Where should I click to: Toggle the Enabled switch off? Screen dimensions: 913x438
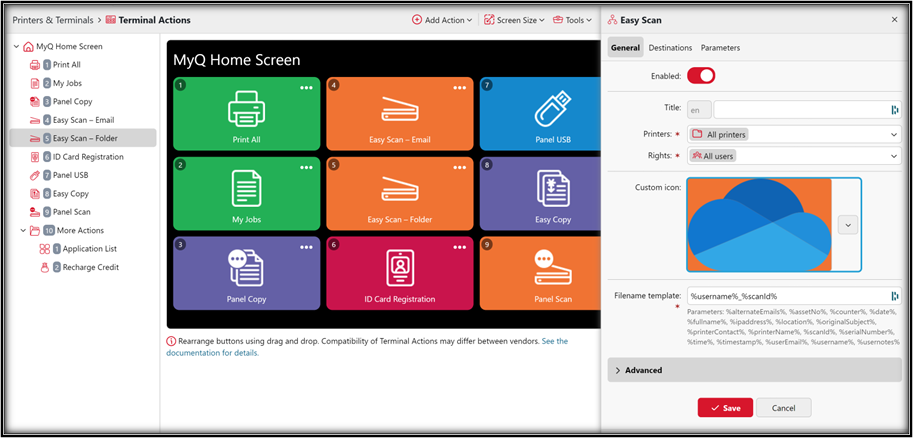[x=701, y=76]
